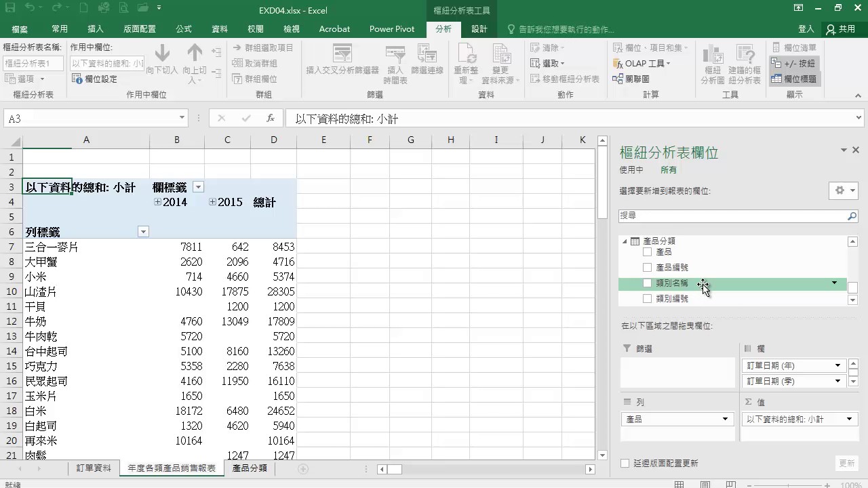
Task: Switch to the 設計 Design tab
Action: [x=479, y=29]
